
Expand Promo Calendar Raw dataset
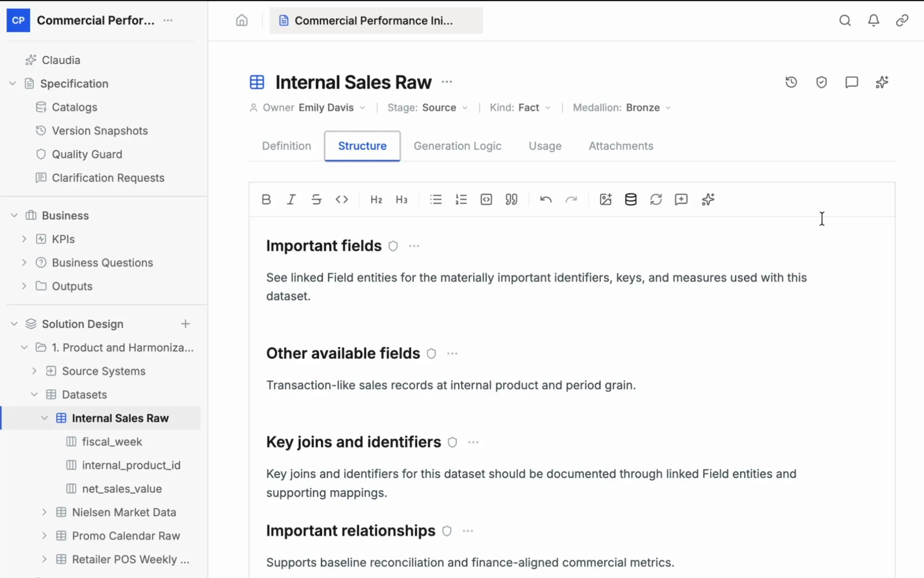[x=44, y=536]
